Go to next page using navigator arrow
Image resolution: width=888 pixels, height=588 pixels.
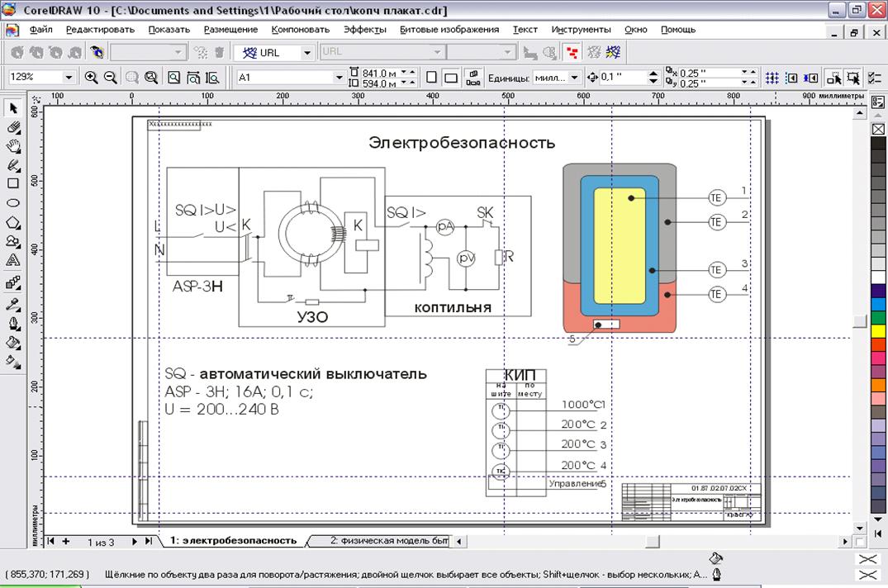click(x=135, y=541)
